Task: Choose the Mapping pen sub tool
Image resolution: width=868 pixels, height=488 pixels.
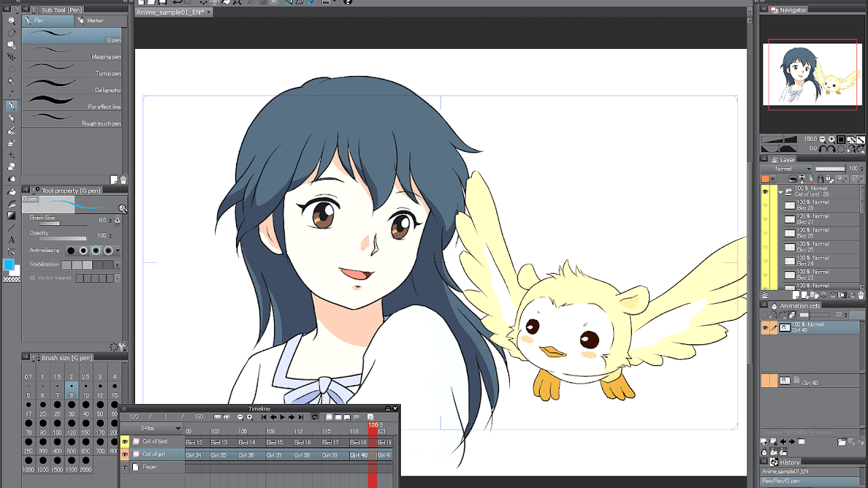Action: (x=72, y=53)
